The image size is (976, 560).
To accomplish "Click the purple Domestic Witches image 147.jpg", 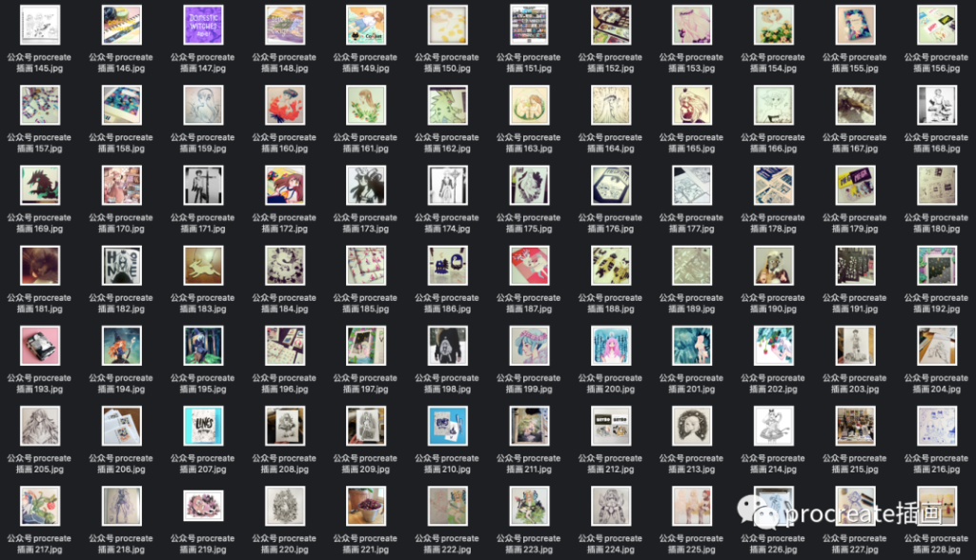I will pyautogui.click(x=203, y=25).
